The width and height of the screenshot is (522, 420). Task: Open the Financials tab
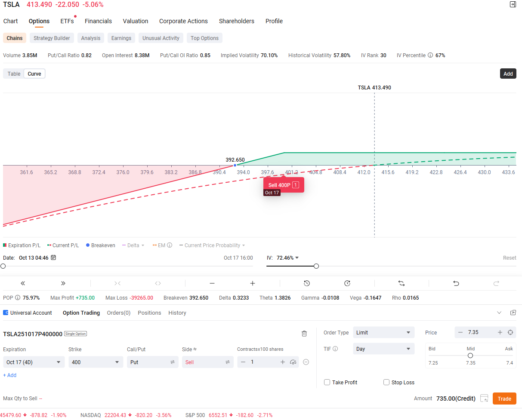98,21
